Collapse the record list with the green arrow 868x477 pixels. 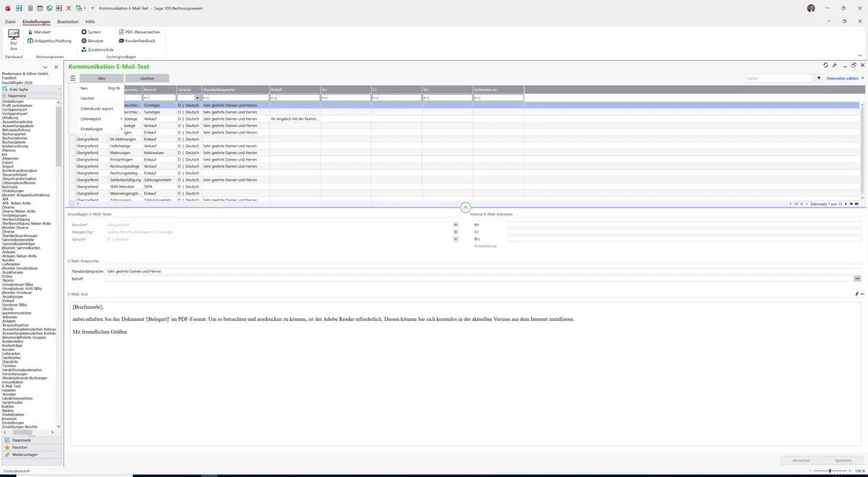click(x=465, y=207)
